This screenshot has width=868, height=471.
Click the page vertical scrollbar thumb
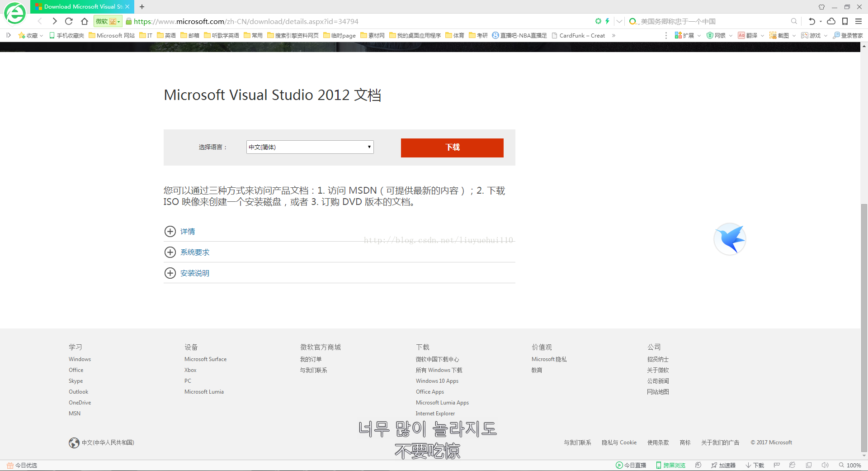(x=864, y=328)
